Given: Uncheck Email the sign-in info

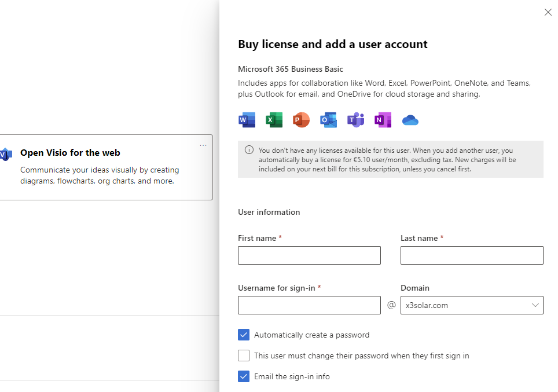Looking at the screenshot, I should point(244,376).
